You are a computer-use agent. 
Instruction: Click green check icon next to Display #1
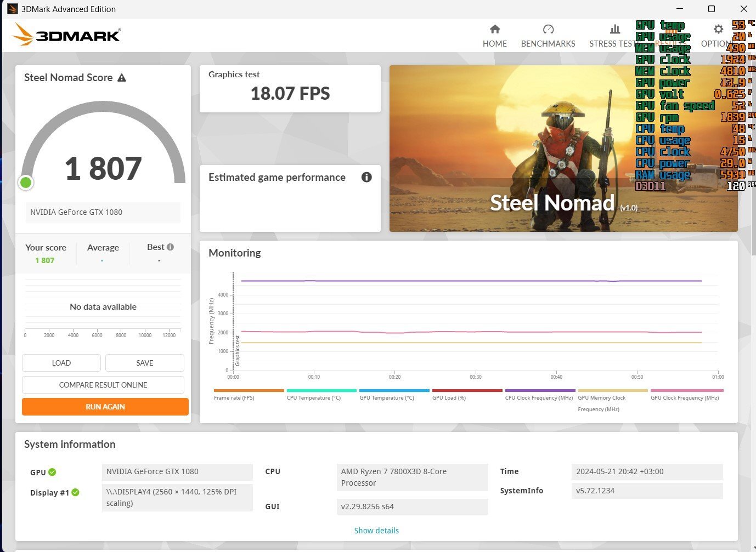click(76, 492)
